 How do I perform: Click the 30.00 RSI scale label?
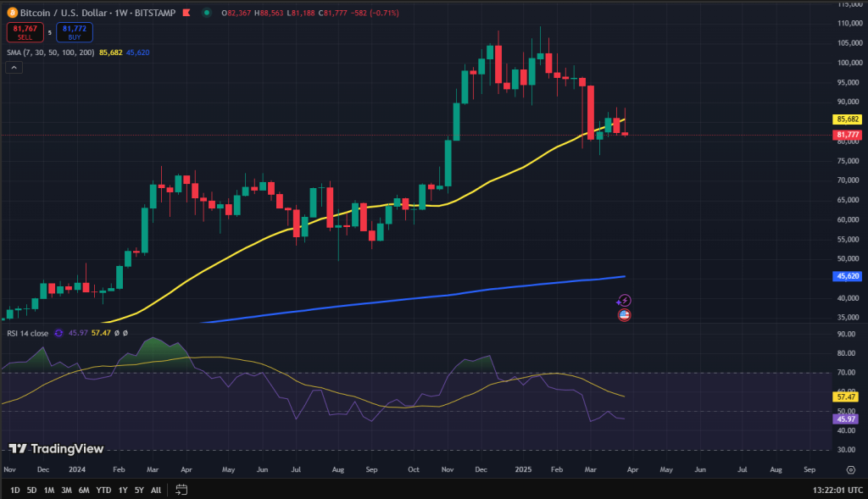(x=847, y=450)
